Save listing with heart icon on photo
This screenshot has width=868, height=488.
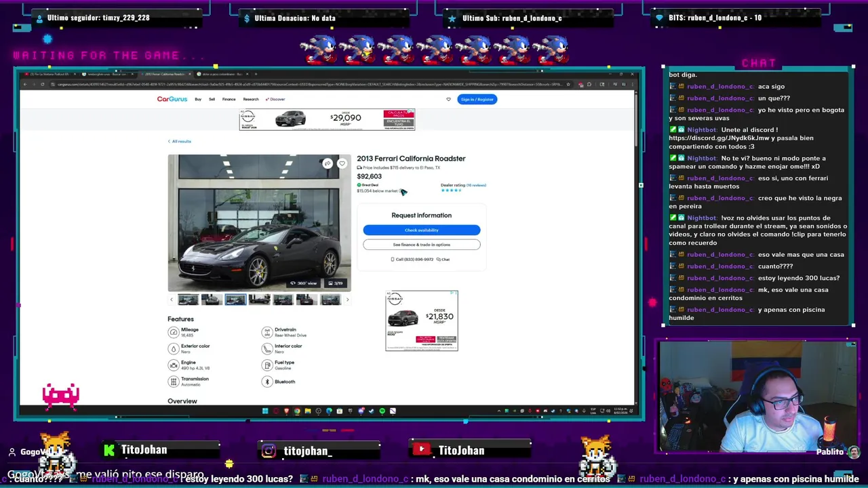pos(342,163)
